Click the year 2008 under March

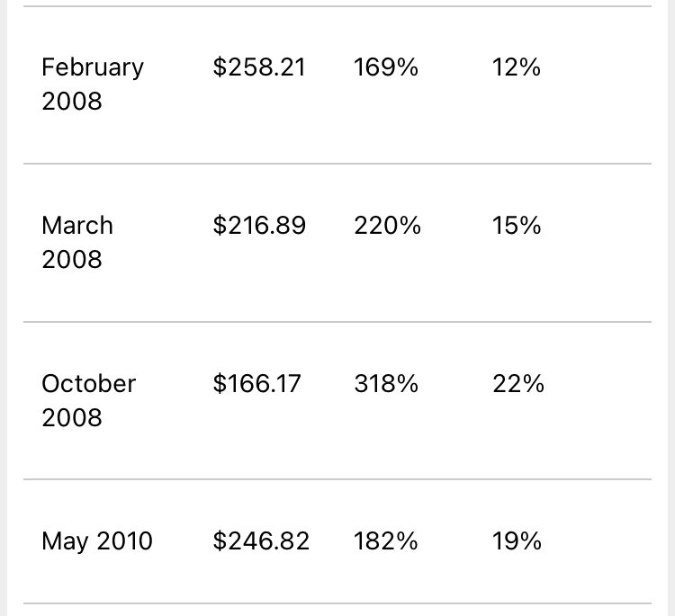click(72, 259)
